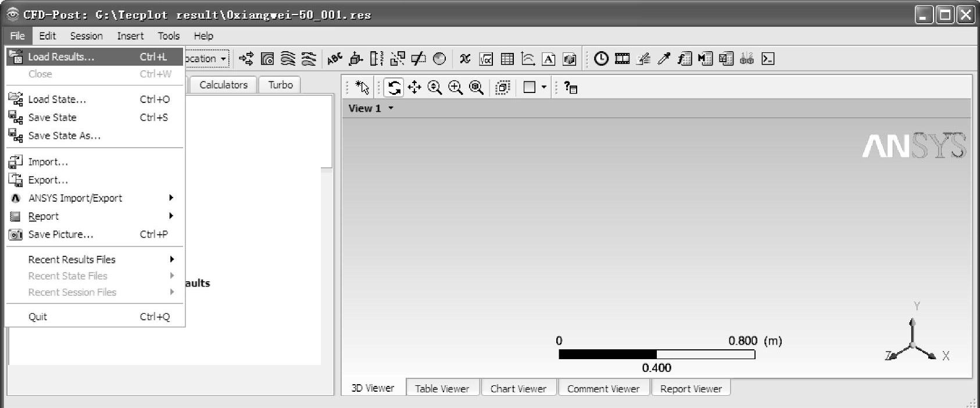Image resolution: width=980 pixels, height=408 pixels.
Task: Click the Instance Transform icon
Action: coord(398,59)
